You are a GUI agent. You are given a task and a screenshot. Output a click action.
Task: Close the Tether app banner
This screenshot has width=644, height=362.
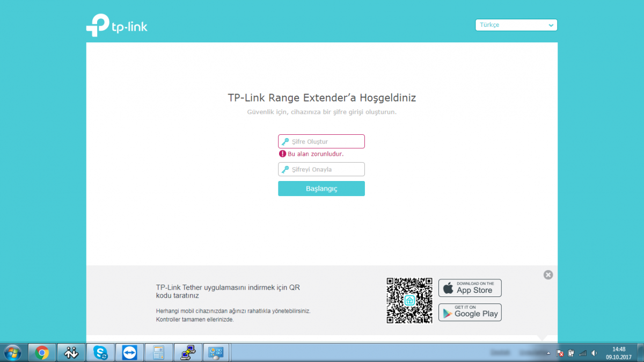point(548,274)
